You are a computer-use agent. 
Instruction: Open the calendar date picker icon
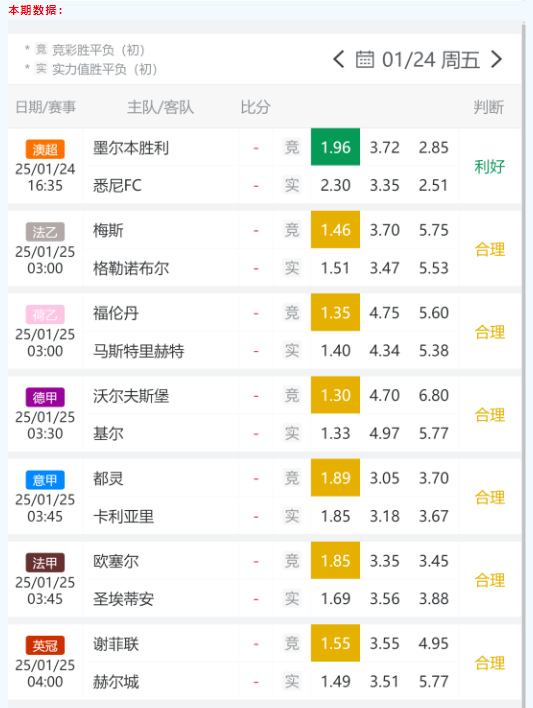(x=365, y=60)
